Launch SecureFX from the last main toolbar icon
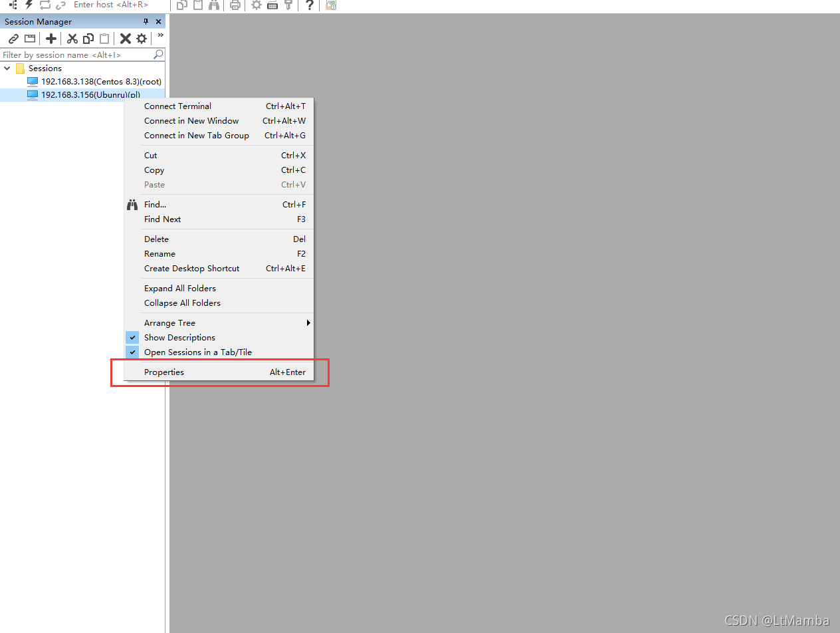 331,5
